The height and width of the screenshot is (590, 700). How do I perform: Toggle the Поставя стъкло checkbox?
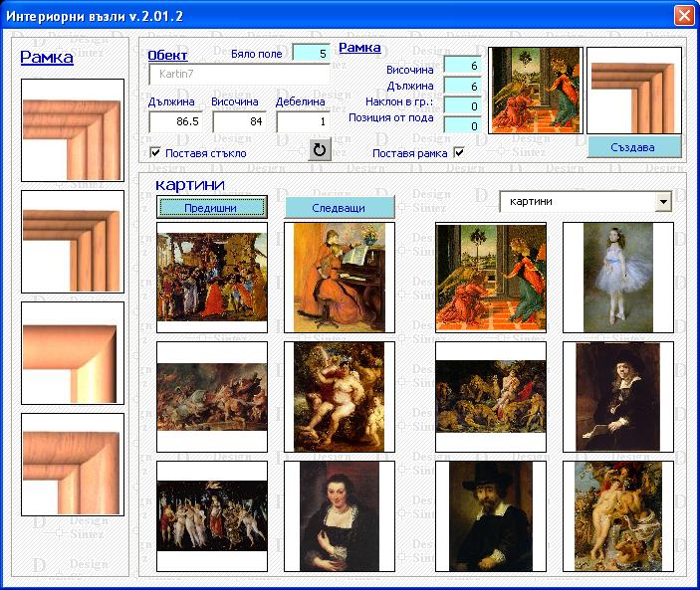pos(155,153)
